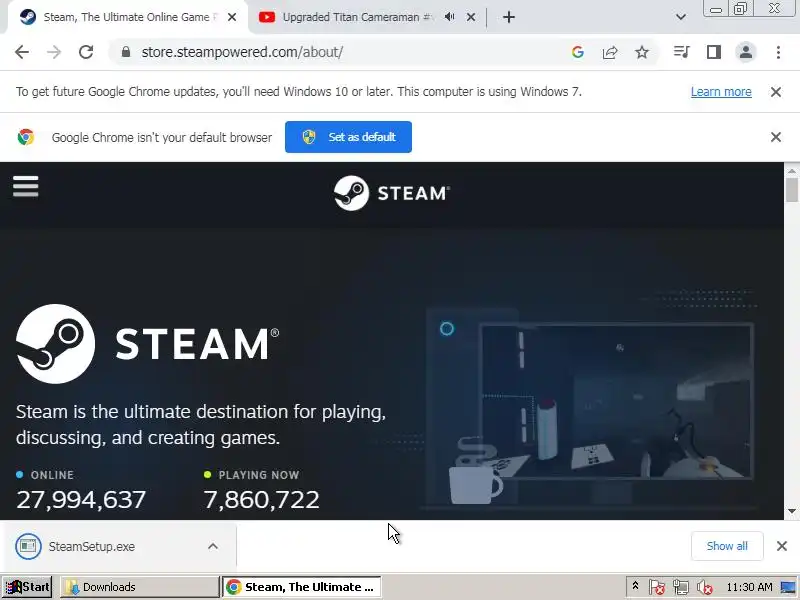Open network tray icon

[680, 587]
